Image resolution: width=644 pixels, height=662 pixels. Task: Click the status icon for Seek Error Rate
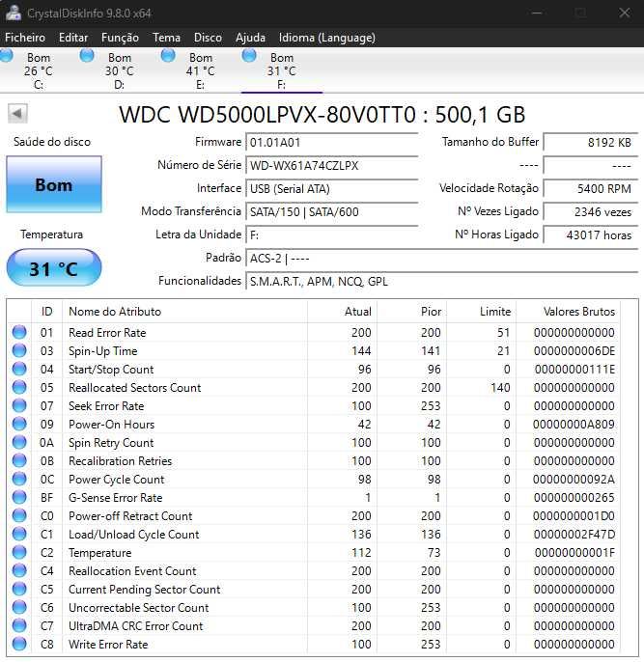(19, 405)
